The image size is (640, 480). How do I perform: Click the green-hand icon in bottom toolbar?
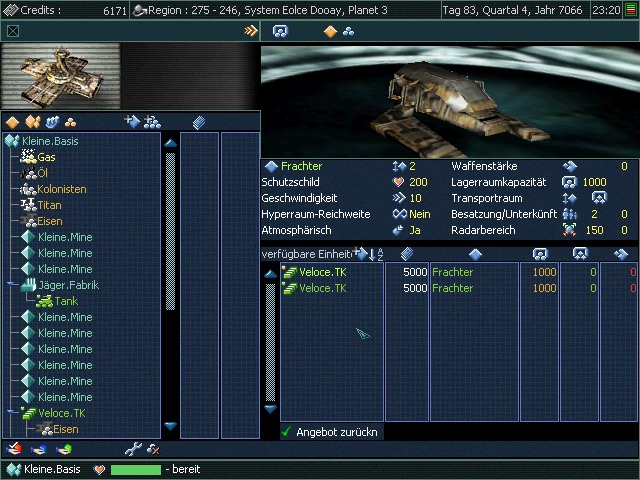64,449
